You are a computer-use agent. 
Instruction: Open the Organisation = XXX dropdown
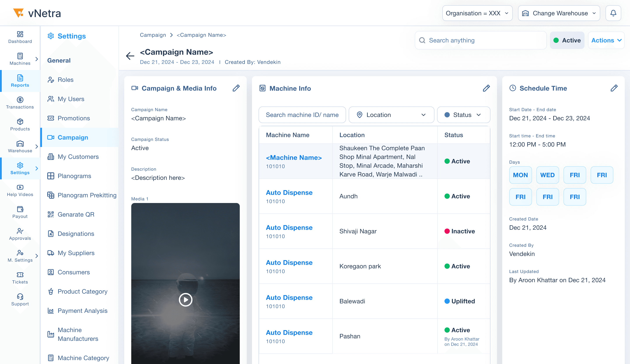tap(477, 13)
